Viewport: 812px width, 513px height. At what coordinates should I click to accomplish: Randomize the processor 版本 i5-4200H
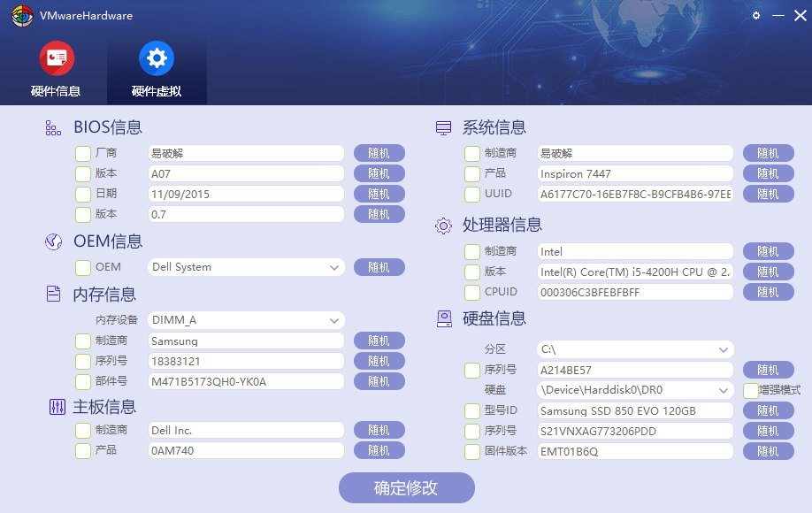click(x=769, y=272)
